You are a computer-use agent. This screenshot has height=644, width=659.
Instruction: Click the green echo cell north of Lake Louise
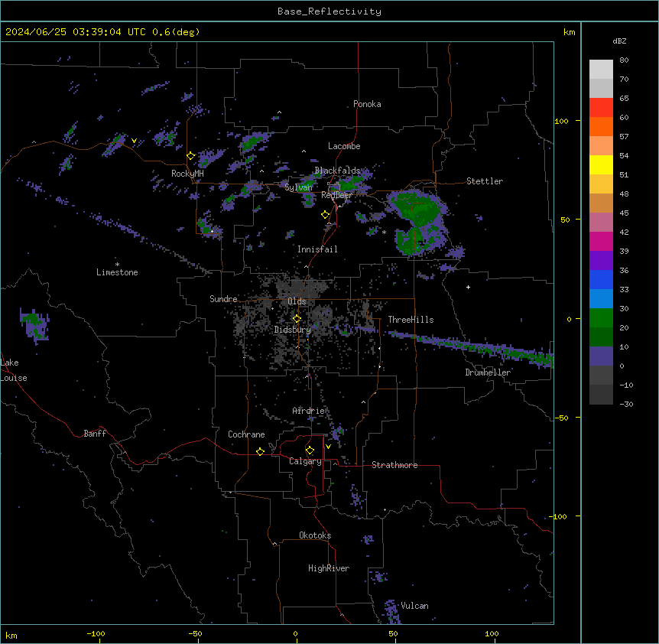pos(34,326)
